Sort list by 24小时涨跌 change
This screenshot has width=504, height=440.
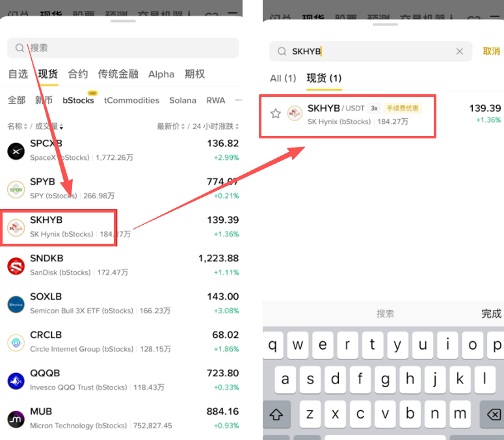coord(215,126)
